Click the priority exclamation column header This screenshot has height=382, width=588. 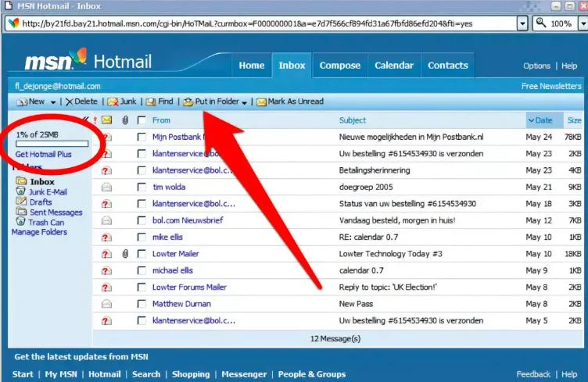click(95, 120)
